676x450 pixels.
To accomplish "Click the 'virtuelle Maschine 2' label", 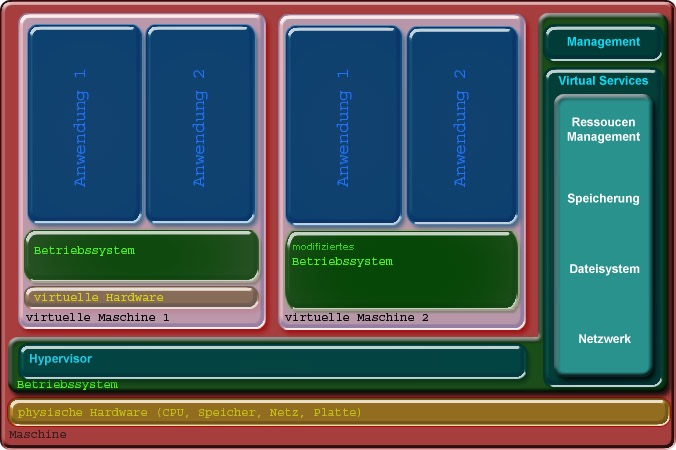I will 356,318.
